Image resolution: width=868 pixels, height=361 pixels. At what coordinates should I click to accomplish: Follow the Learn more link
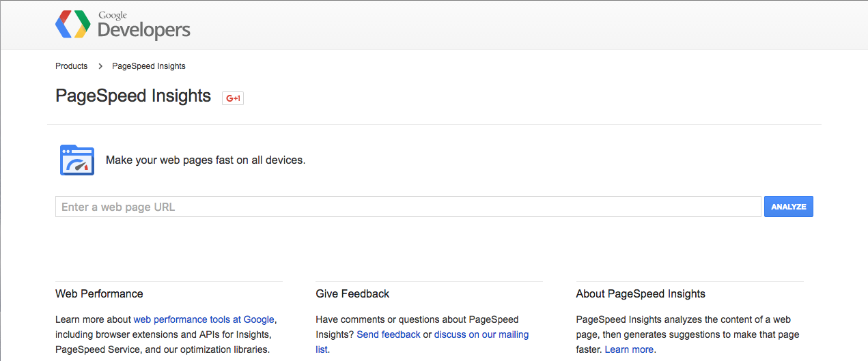pos(629,349)
